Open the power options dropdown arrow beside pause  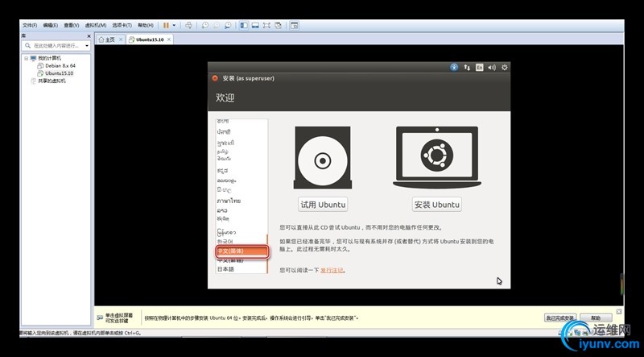pyautogui.click(x=174, y=26)
